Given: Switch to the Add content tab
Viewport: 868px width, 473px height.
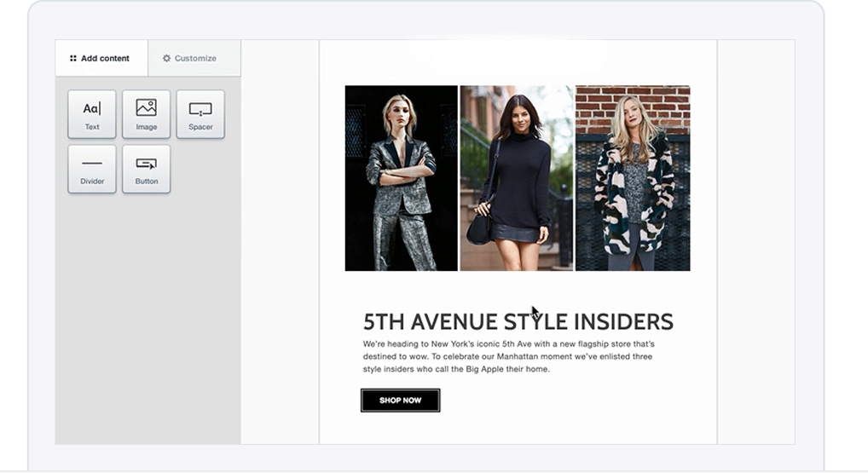Looking at the screenshot, I should 101,58.
